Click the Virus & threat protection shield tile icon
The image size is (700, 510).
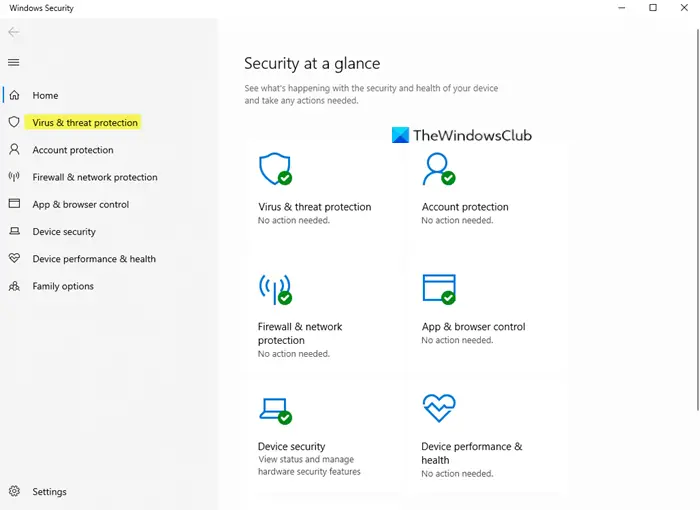[274, 169]
